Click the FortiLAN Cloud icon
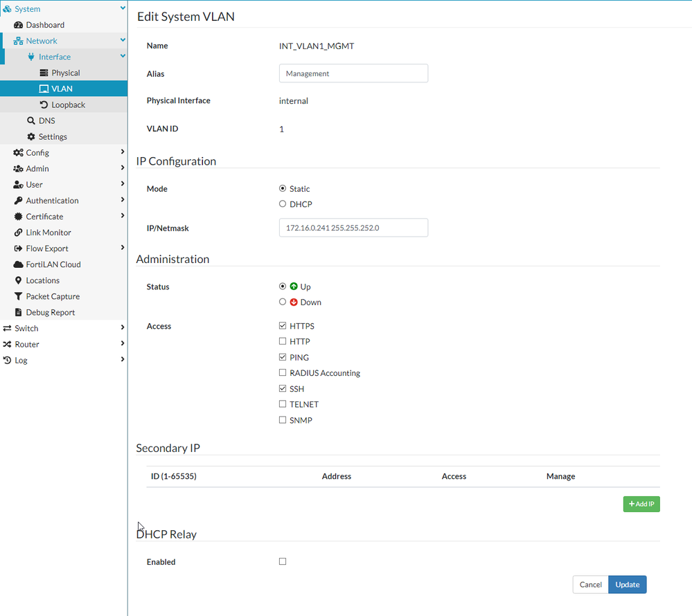This screenshot has height=616, width=692. [18, 264]
